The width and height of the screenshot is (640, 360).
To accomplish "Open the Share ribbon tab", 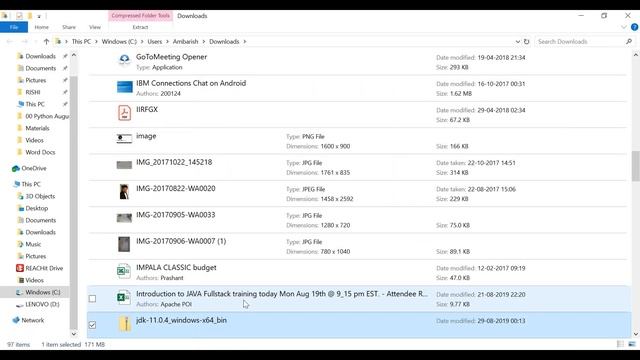I will [x=69, y=27].
